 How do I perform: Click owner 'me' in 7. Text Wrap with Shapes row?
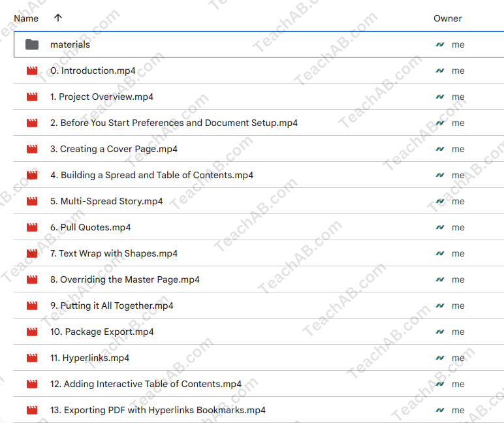[x=458, y=254]
